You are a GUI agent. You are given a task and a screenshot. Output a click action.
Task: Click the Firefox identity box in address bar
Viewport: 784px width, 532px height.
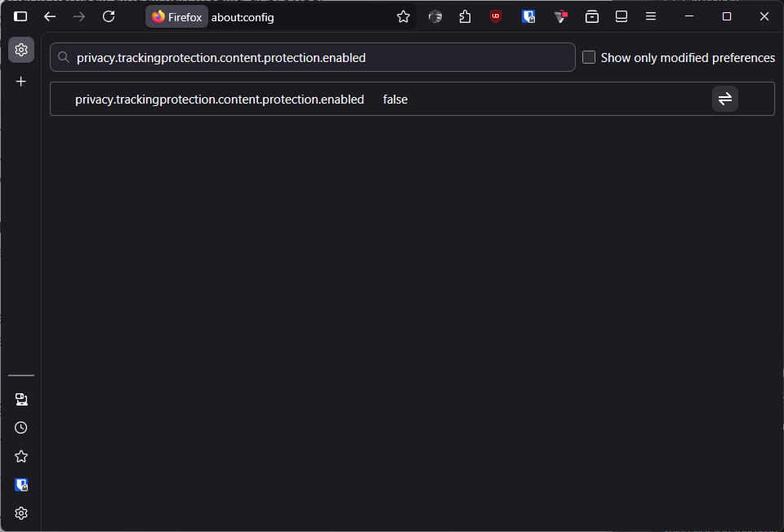tap(177, 17)
